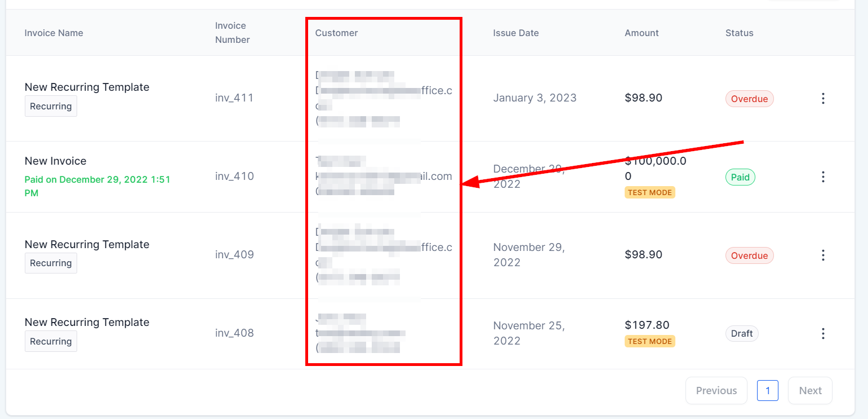
Task: Click the Next page button
Action: point(810,390)
